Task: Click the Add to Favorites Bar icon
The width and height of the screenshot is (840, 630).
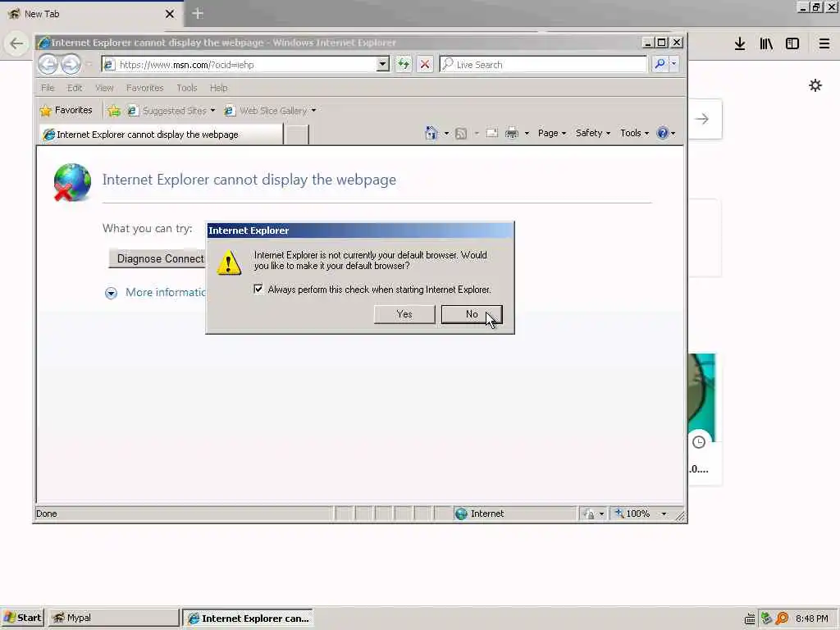Action: click(114, 111)
